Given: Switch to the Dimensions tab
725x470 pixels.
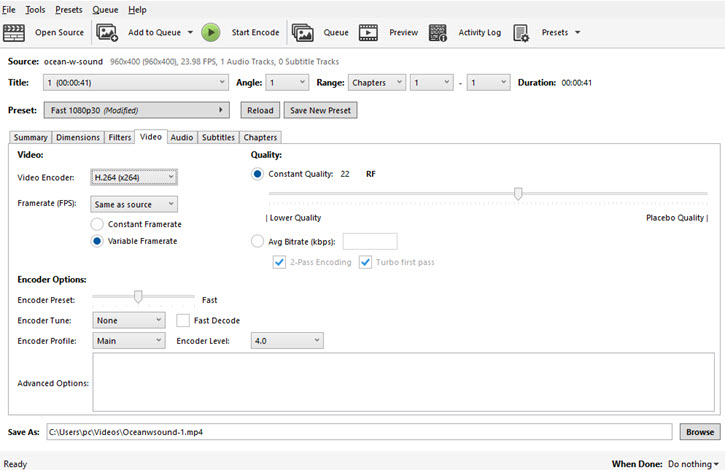Looking at the screenshot, I should pyautogui.click(x=78, y=137).
